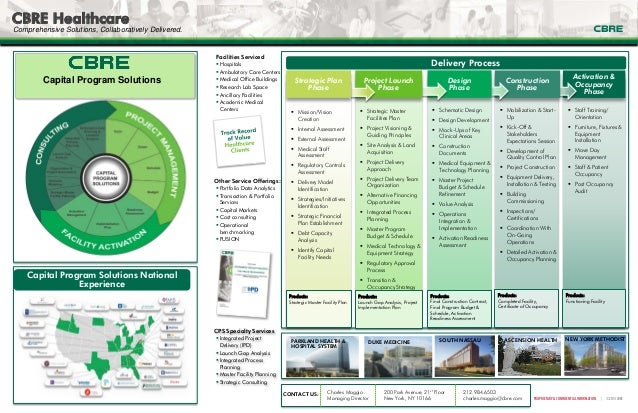Open the Ascension Health photo
Image resolution: width=638 pixels, height=413 pixels.
[x=529, y=356]
